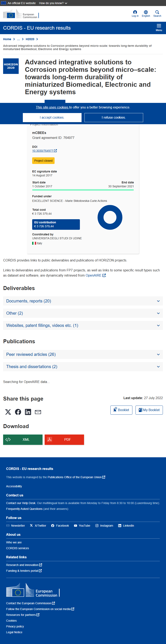The height and width of the screenshot is (644, 166).
Task: Open Research and innovation link
Action: tap(24, 565)
